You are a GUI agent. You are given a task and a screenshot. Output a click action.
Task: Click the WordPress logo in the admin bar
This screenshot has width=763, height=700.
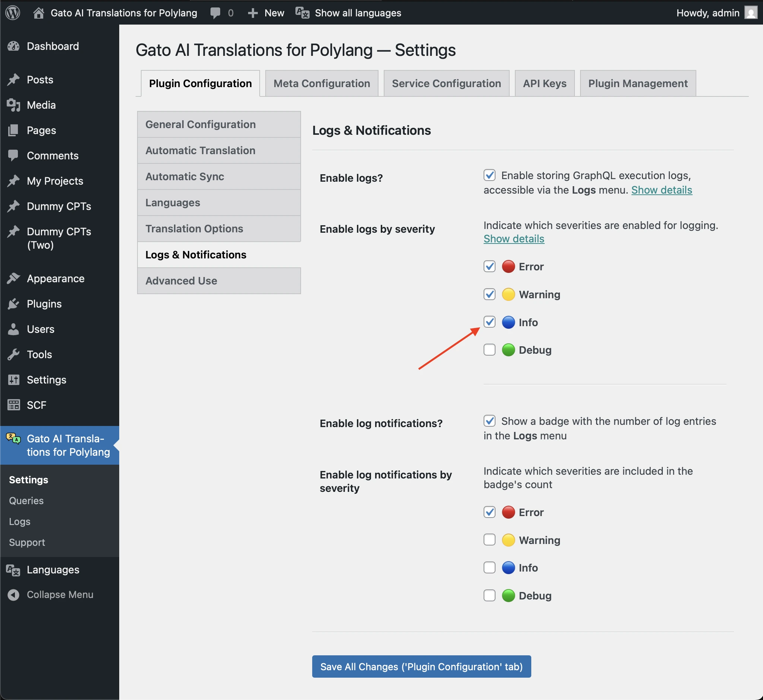click(12, 13)
